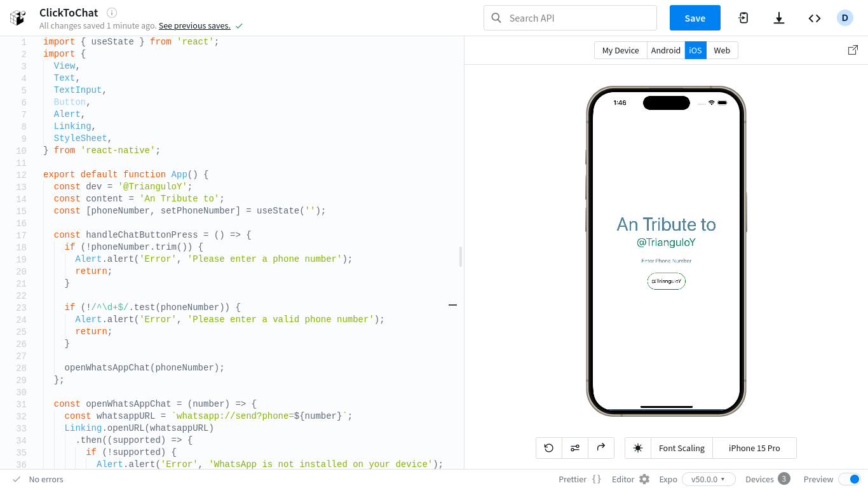
Task: Rotate the device with the curved arrow icon
Action: pos(601,448)
